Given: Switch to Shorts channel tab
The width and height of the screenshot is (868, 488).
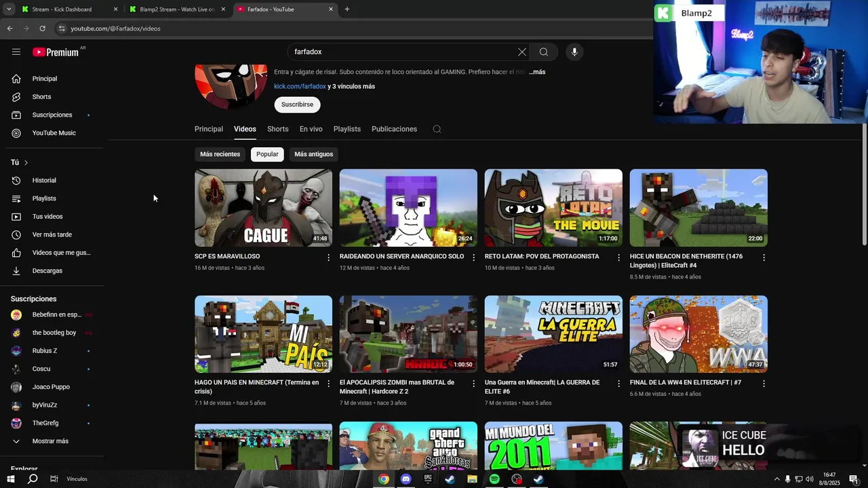Looking at the screenshot, I should (277, 129).
